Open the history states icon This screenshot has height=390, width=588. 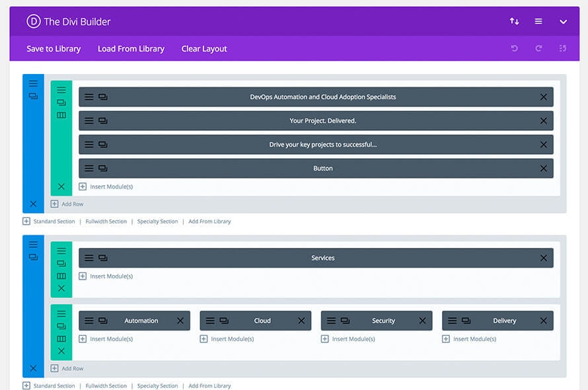[x=562, y=48]
